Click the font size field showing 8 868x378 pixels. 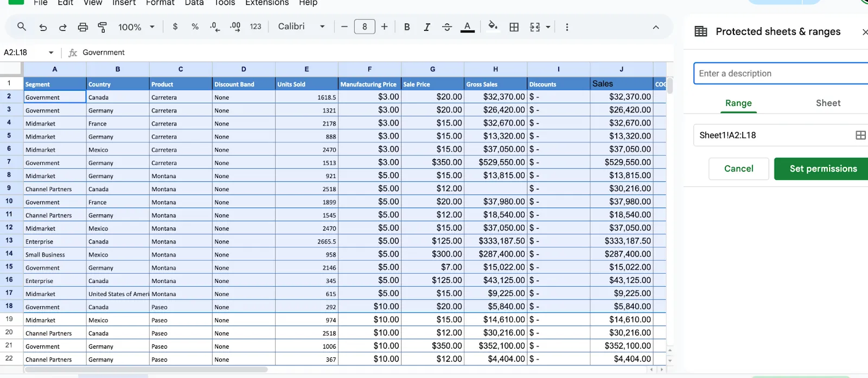(x=365, y=27)
